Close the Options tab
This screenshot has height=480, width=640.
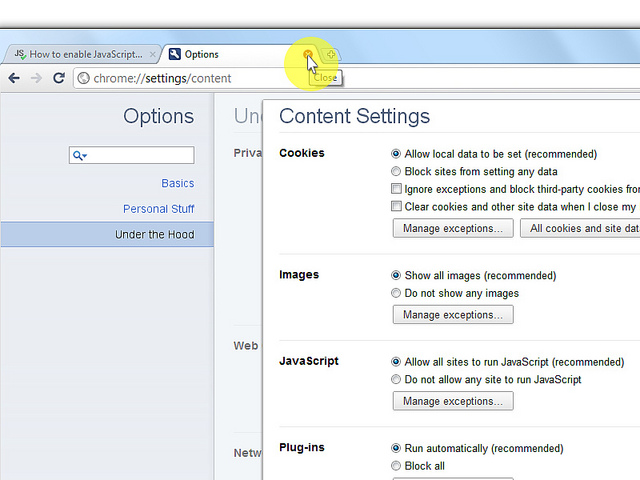308,54
